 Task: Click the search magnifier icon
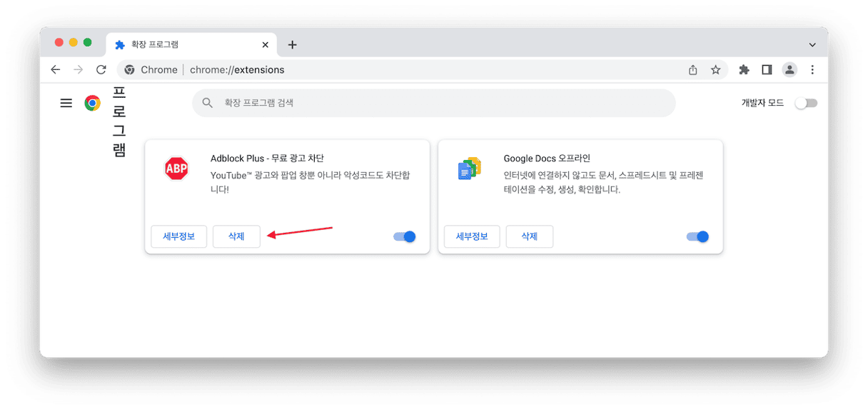(x=208, y=103)
